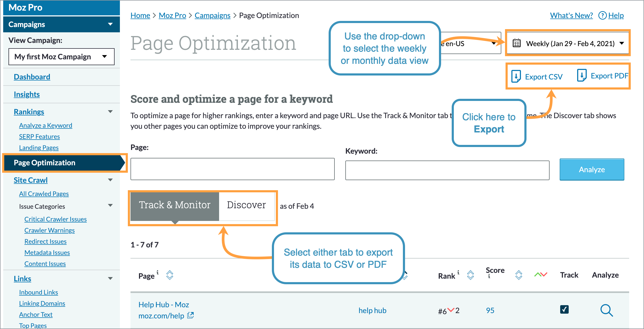Collapse the Site Crawl section chevron

pyautogui.click(x=111, y=180)
